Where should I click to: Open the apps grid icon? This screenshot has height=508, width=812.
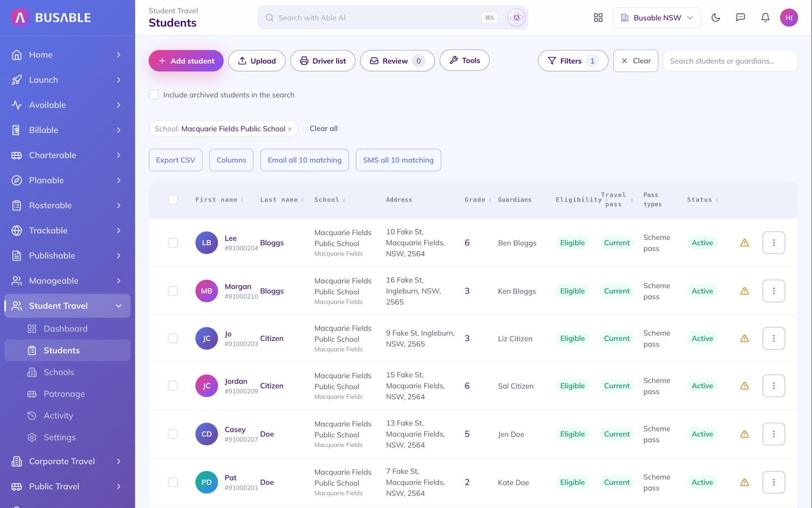(x=598, y=18)
